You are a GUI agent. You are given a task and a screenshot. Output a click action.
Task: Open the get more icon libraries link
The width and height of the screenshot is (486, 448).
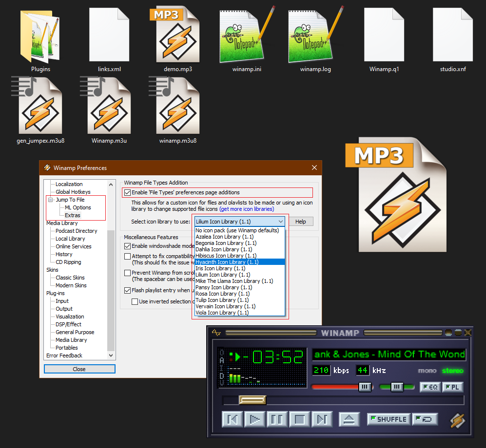(247, 209)
